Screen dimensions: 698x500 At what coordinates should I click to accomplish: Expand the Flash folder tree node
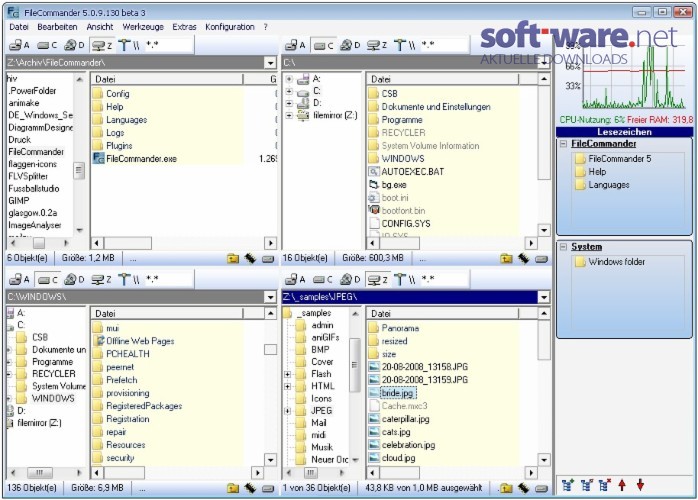288,374
